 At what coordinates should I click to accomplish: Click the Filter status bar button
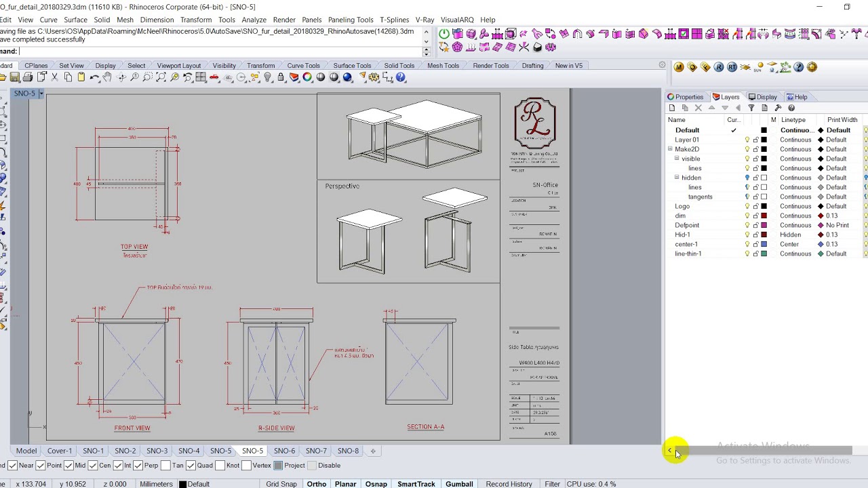pos(552,484)
